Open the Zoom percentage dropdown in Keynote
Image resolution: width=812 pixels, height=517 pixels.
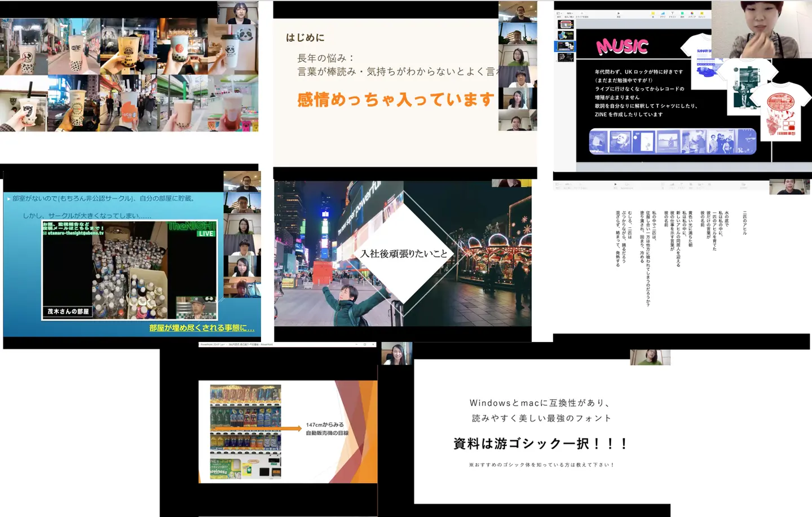click(570, 14)
